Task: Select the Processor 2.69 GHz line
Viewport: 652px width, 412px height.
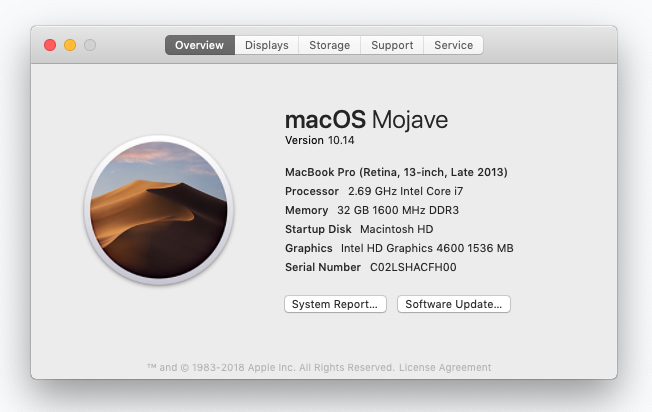Action: [374, 191]
